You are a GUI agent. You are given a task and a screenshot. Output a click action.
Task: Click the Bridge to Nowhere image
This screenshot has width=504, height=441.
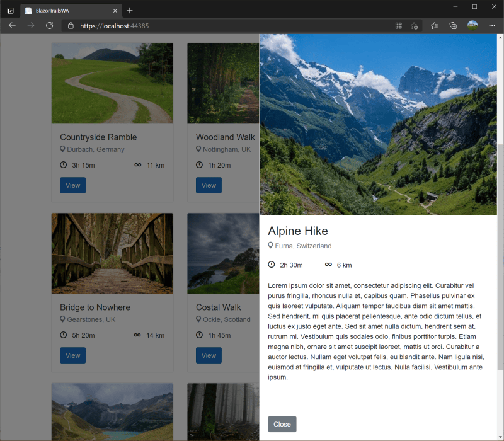click(112, 253)
